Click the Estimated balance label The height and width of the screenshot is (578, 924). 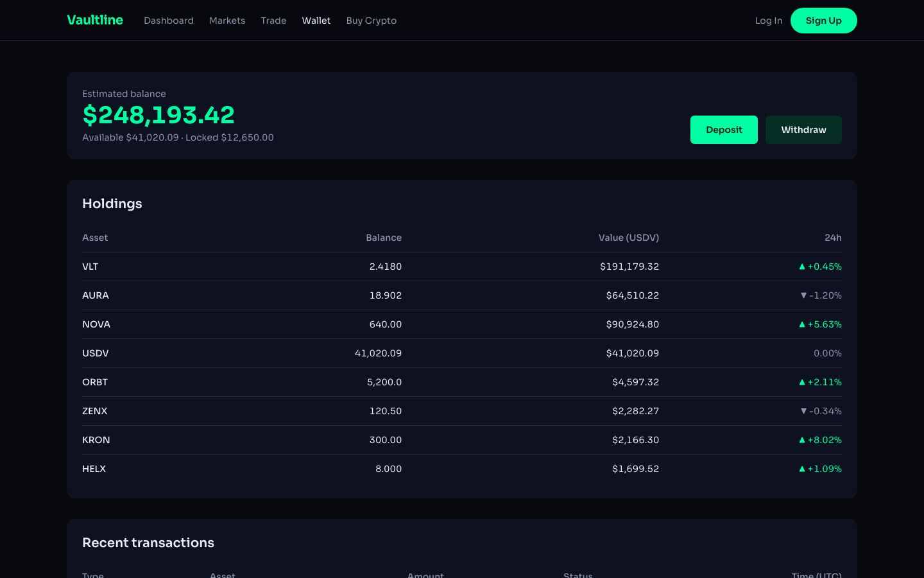[x=124, y=94]
